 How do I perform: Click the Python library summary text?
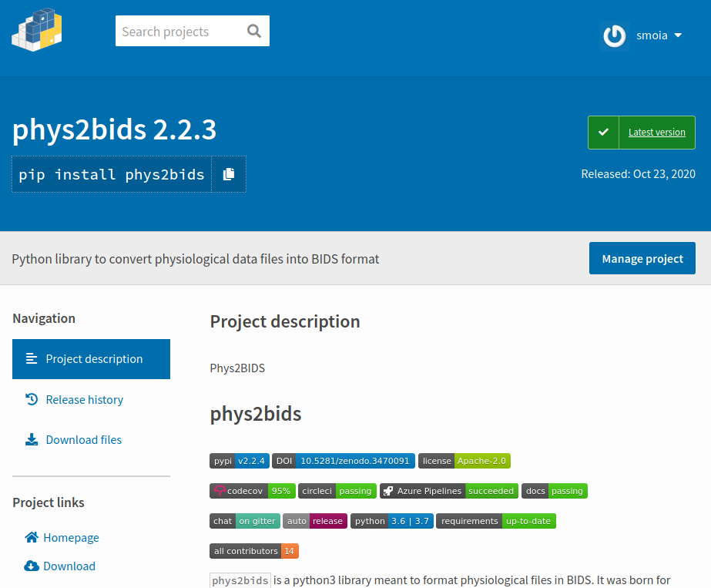(x=196, y=259)
